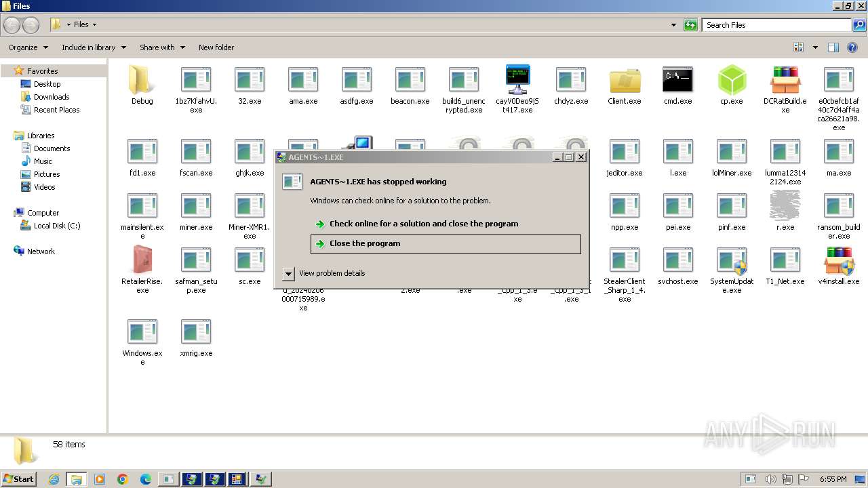Open Local Disk (C:) in navigation pane
Image resolution: width=868 pixels, height=488 pixels.
(57, 226)
